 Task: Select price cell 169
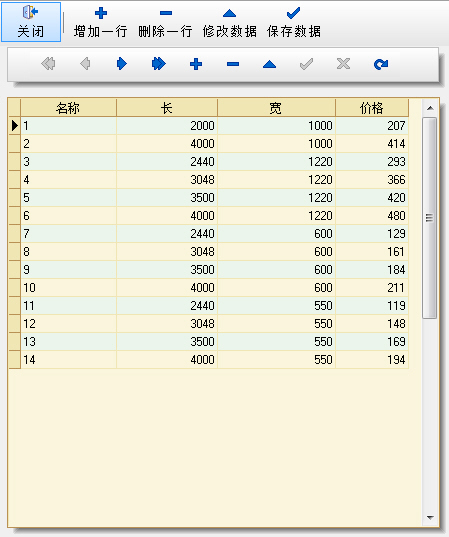click(x=372, y=341)
